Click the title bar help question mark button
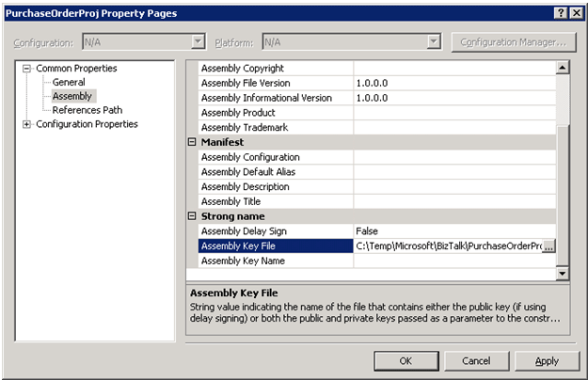The height and width of the screenshot is (380, 588). (x=561, y=12)
